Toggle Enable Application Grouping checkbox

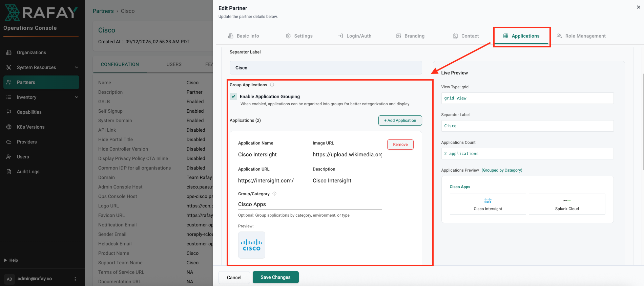pos(233,96)
